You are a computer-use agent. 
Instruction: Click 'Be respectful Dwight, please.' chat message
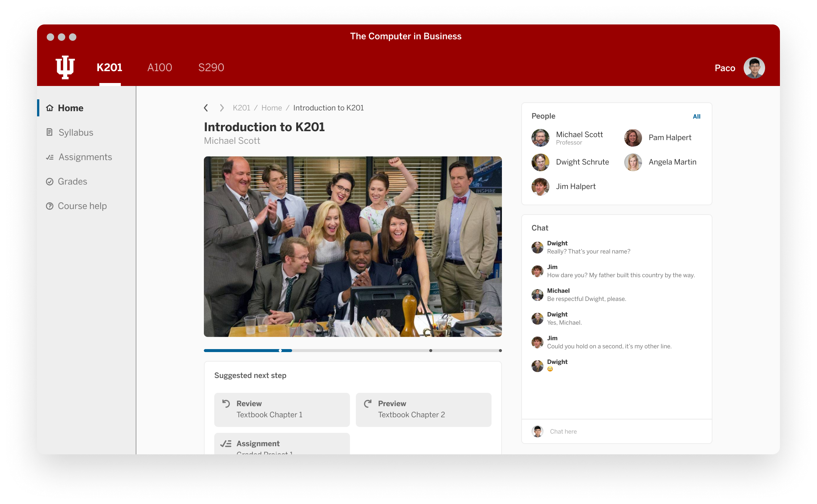coord(586,299)
